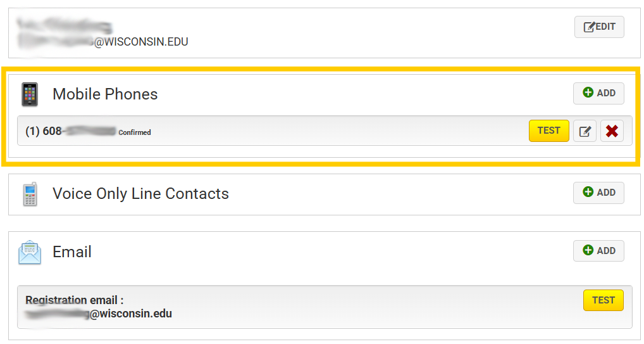Edit the mobile phone with pencil icon
Screen dimensions: 644x344
point(585,131)
